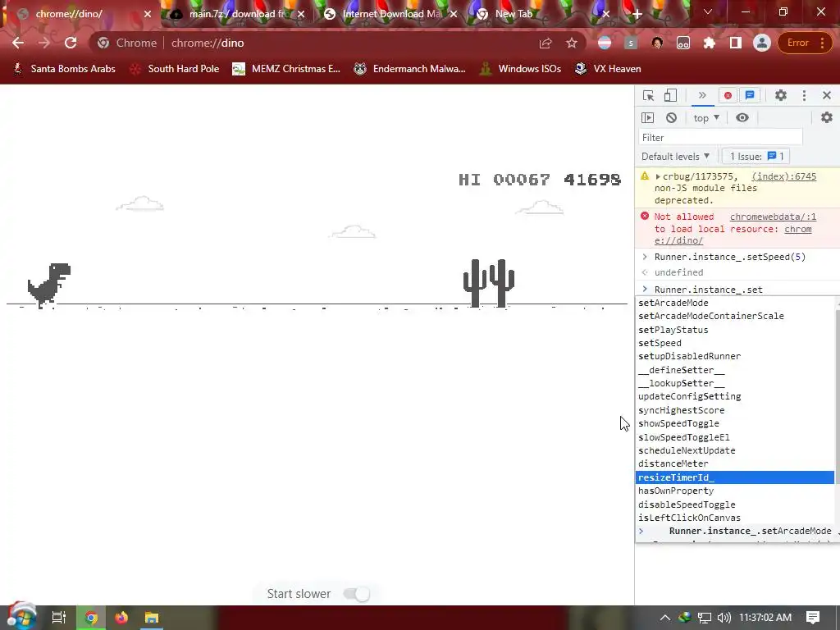The height and width of the screenshot is (630, 840).
Task: Share this page icon in address bar
Action: [546, 43]
